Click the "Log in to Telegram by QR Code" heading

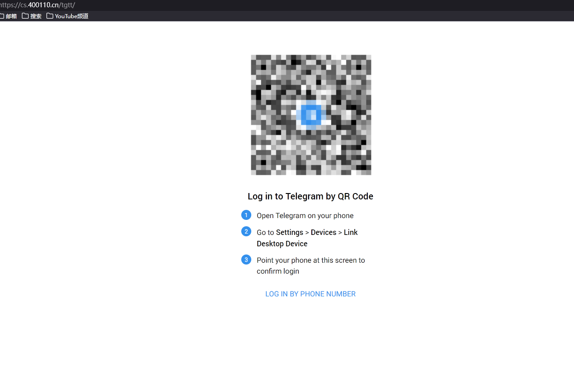(310, 196)
